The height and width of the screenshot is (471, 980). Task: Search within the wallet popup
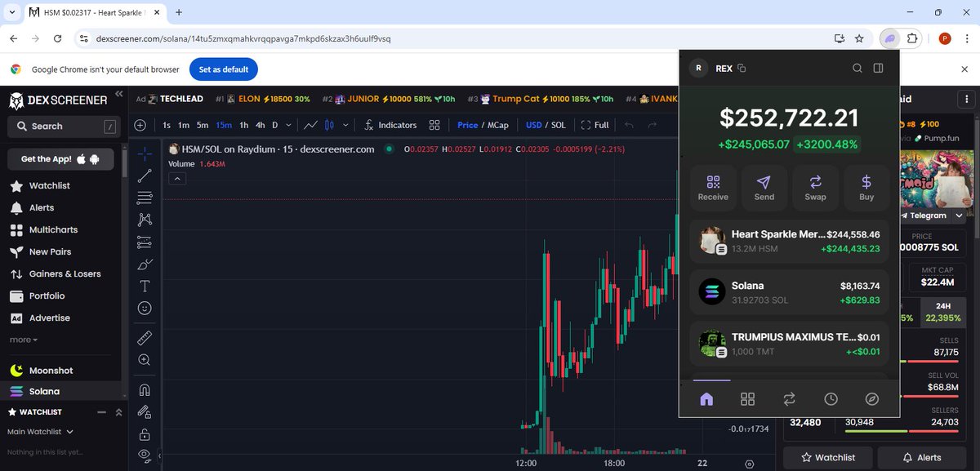click(x=857, y=69)
